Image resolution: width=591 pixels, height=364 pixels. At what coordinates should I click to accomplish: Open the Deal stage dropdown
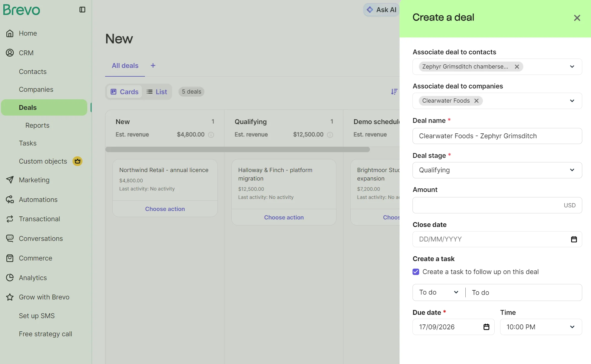click(x=497, y=170)
